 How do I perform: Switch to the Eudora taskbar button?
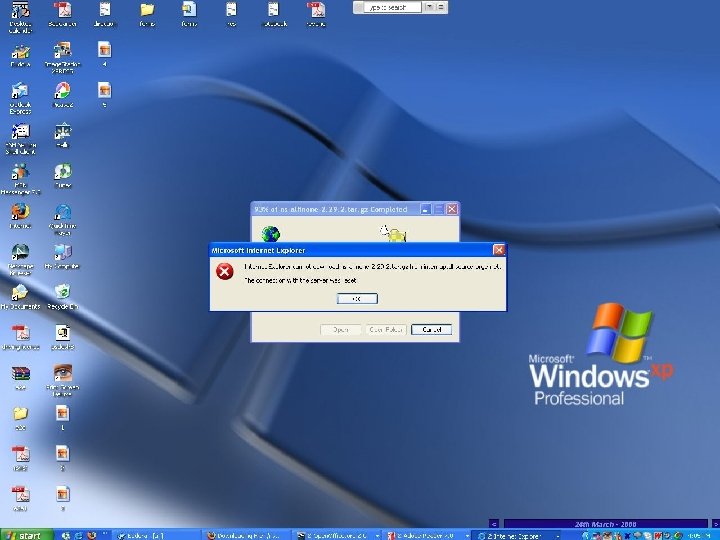tap(156, 535)
